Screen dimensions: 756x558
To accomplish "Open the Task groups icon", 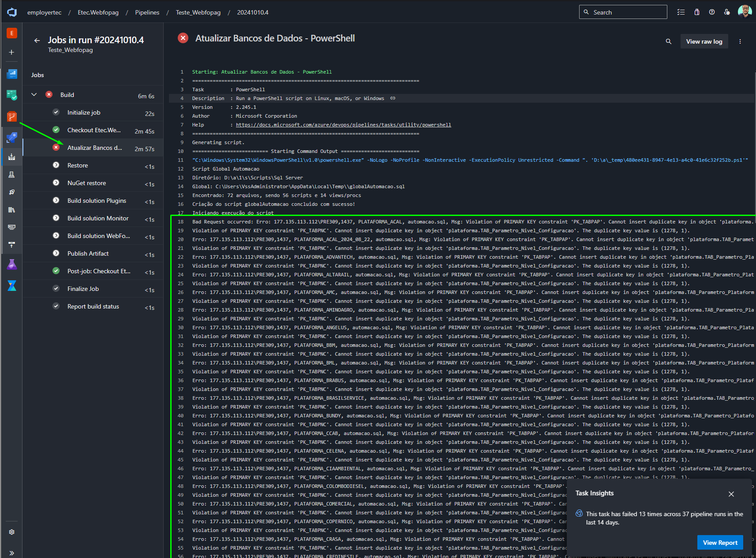I will 12,227.
